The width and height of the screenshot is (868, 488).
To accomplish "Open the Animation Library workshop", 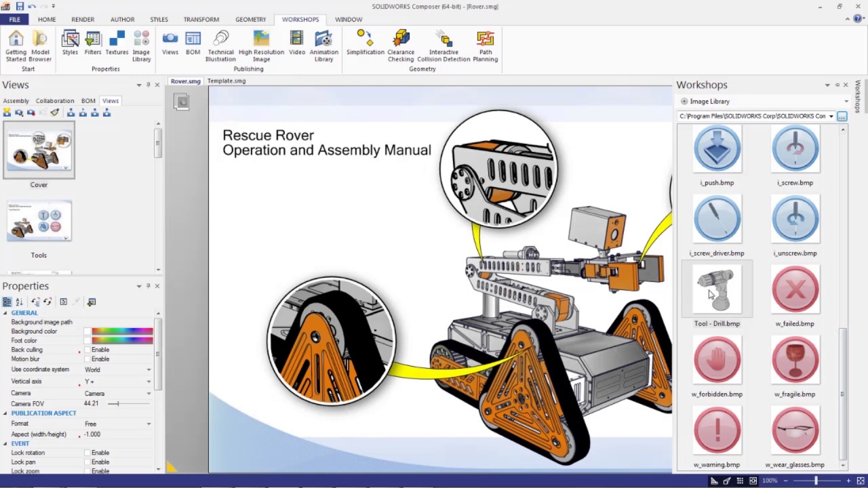I will [323, 46].
